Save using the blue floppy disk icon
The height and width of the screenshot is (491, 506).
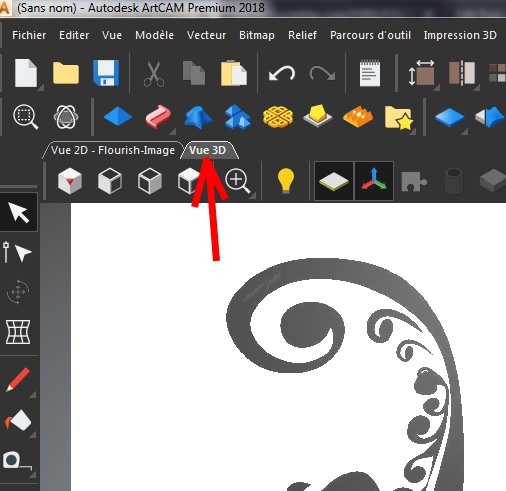pos(106,73)
